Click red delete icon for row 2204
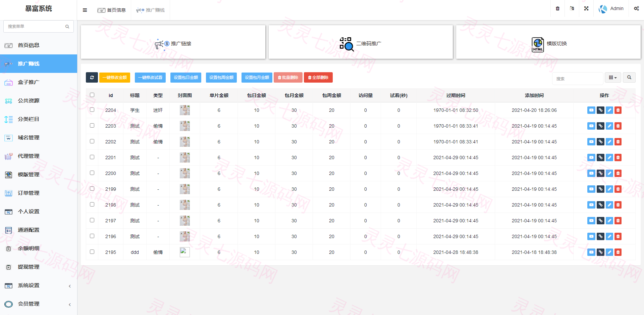This screenshot has width=644, height=315. click(618, 110)
